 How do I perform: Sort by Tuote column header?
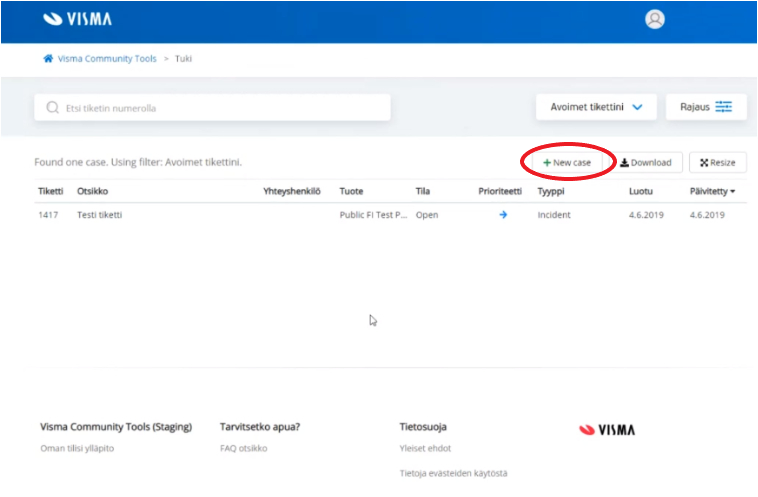coord(351,191)
